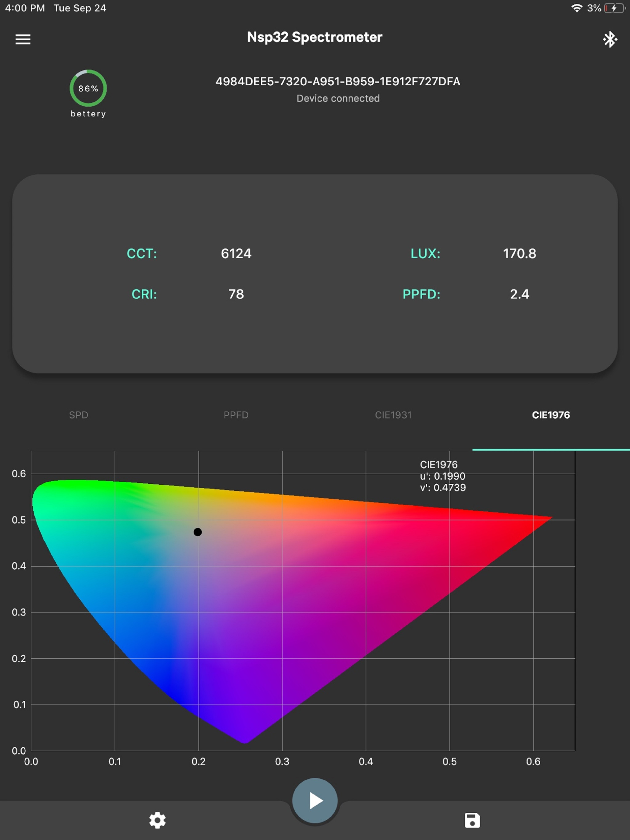Click the black measurement point on chromaticity diagram
Image resolution: width=630 pixels, height=840 pixels.
tap(197, 532)
